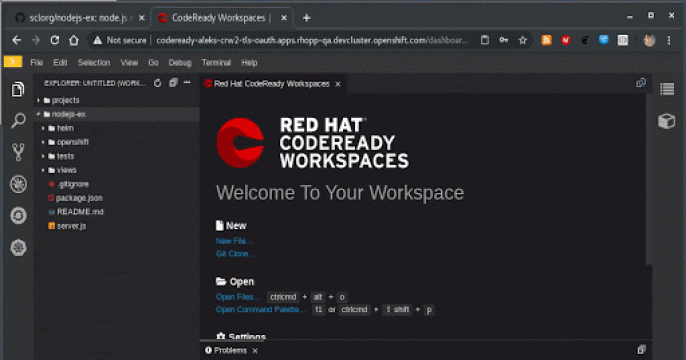The width and height of the screenshot is (686, 360).
Task: Open the OpenShift connector icon in activity bar
Action: pos(18,248)
